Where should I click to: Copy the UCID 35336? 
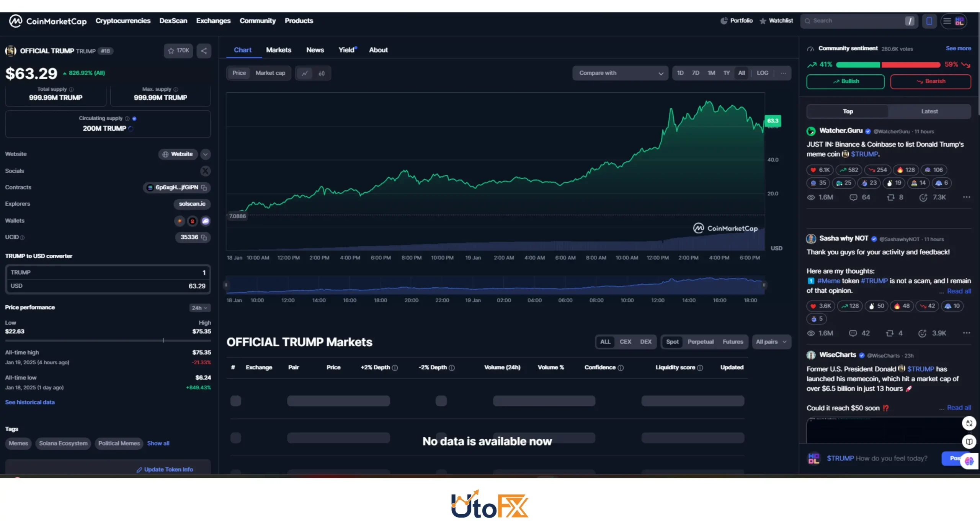pyautogui.click(x=204, y=238)
